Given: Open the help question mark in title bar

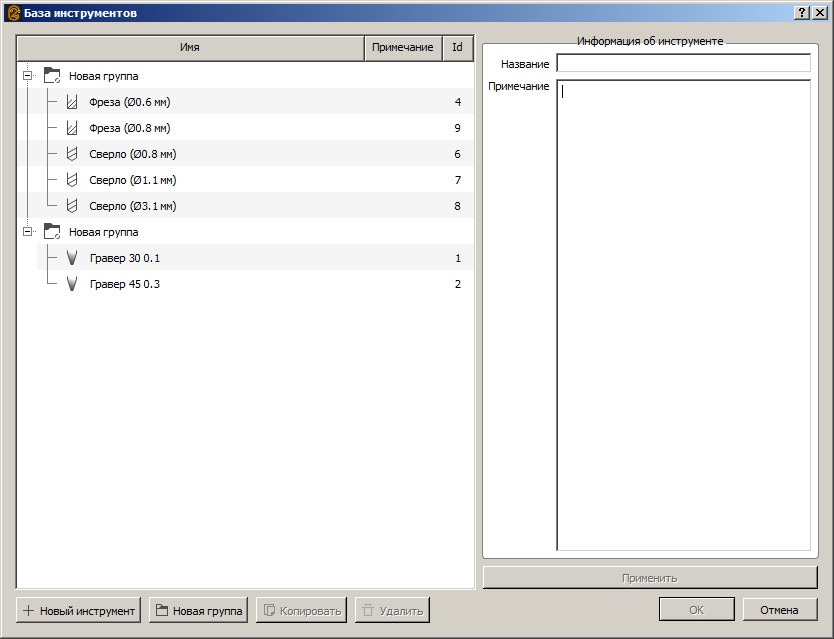Looking at the screenshot, I should pos(802,12).
